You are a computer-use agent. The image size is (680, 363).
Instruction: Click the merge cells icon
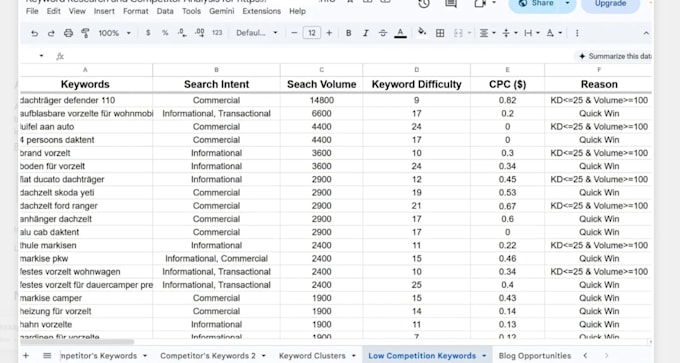(x=458, y=33)
